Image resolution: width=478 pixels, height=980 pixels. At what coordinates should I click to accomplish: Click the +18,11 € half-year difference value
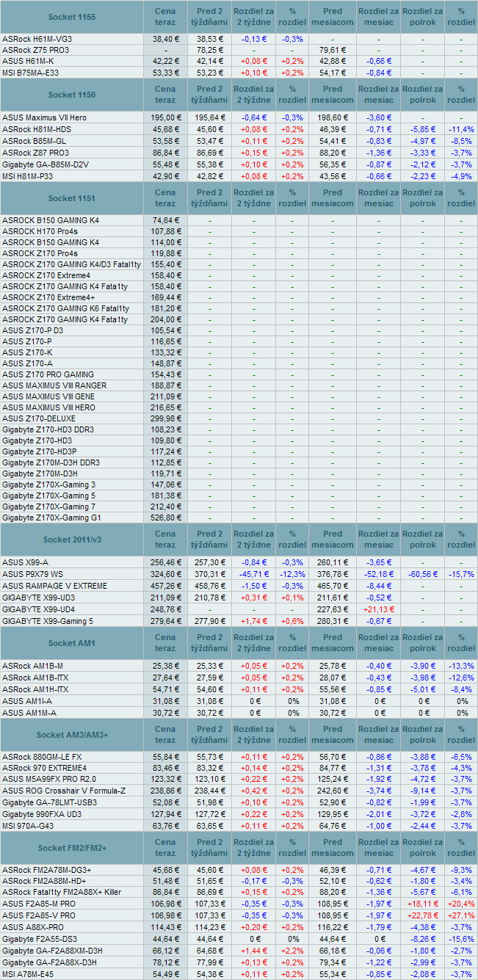(x=423, y=904)
